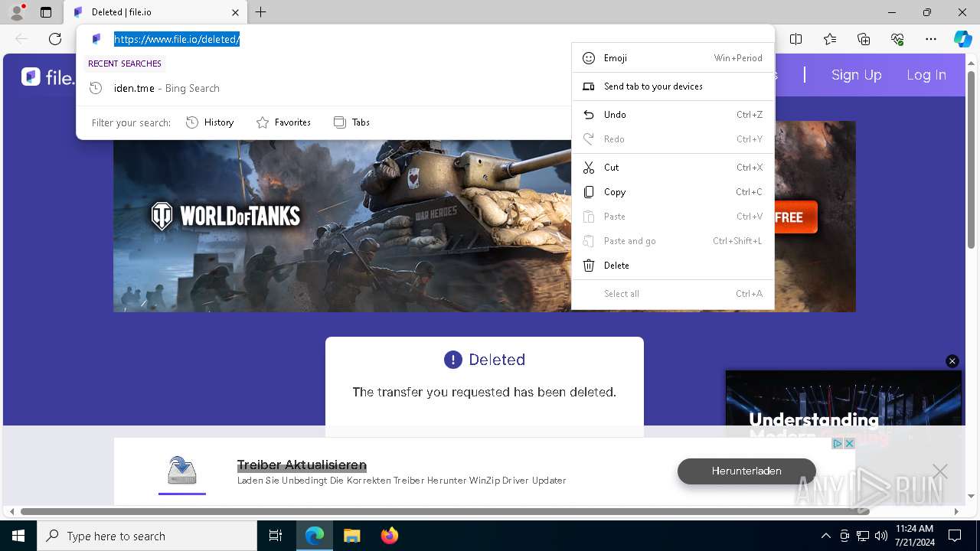Open a new tab with the plus button
Image resolution: width=980 pixels, height=551 pixels.
point(261,12)
